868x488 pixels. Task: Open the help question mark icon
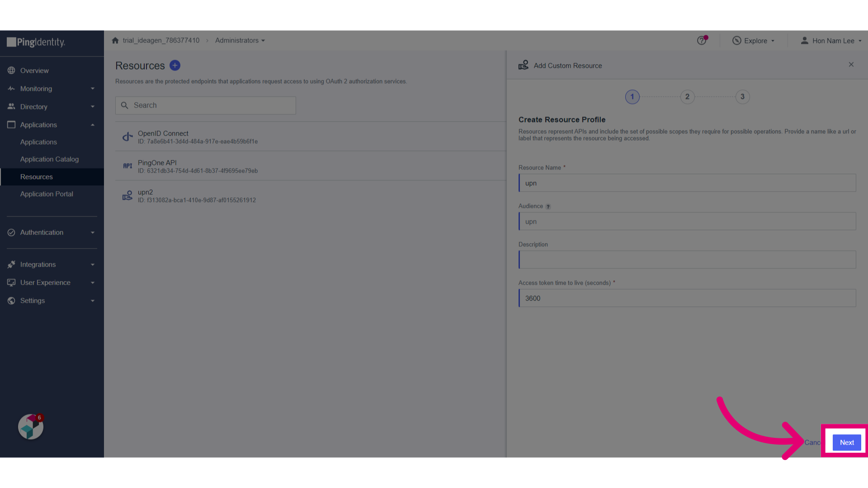(702, 40)
